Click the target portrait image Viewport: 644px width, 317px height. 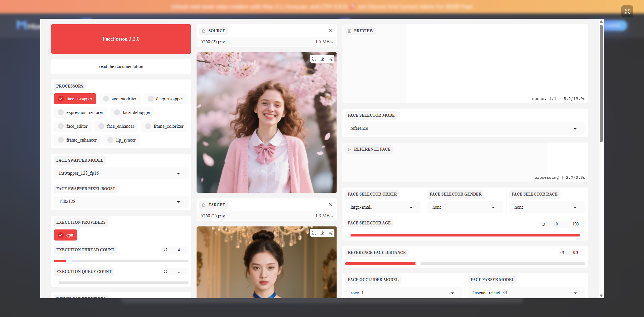[x=267, y=262]
